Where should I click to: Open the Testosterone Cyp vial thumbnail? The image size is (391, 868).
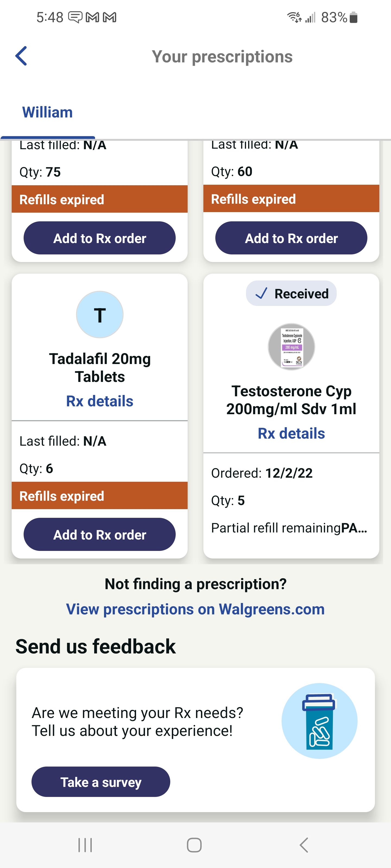click(291, 347)
